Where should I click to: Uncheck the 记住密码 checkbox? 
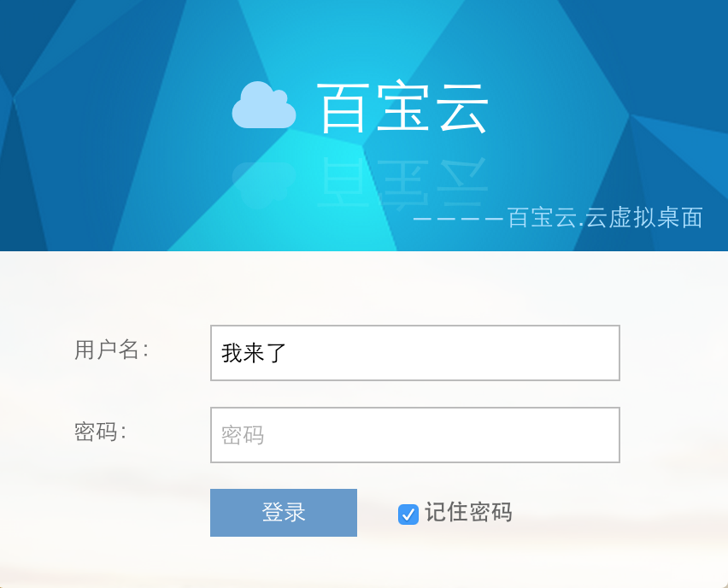pyautogui.click(x=408, y=514)
